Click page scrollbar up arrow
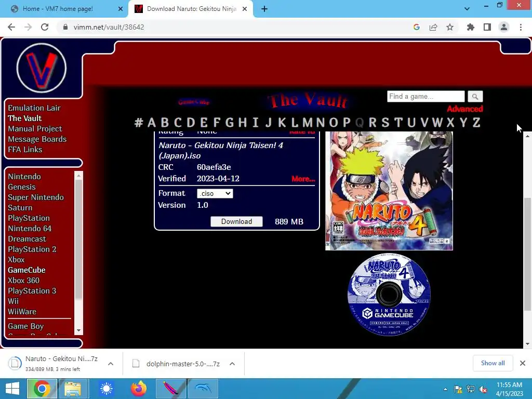This screenshot has width=532, height=399. point(527,136)
